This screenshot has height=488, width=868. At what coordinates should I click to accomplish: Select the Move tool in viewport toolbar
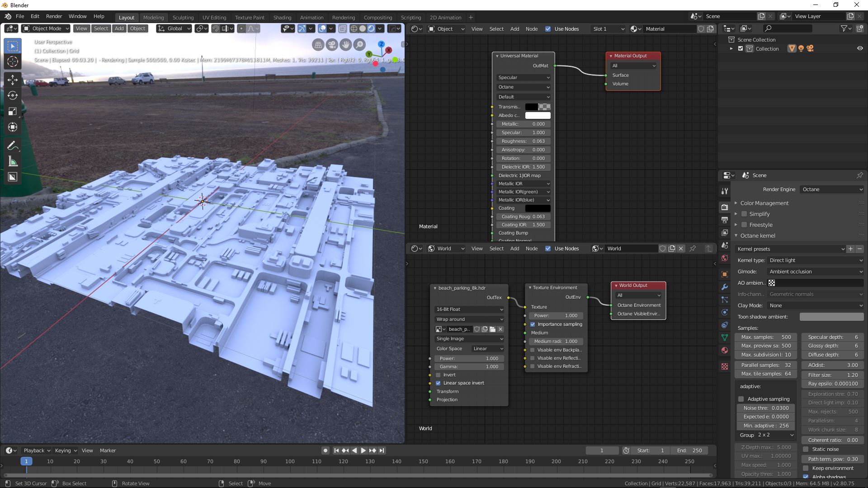[x=13, y=80]
